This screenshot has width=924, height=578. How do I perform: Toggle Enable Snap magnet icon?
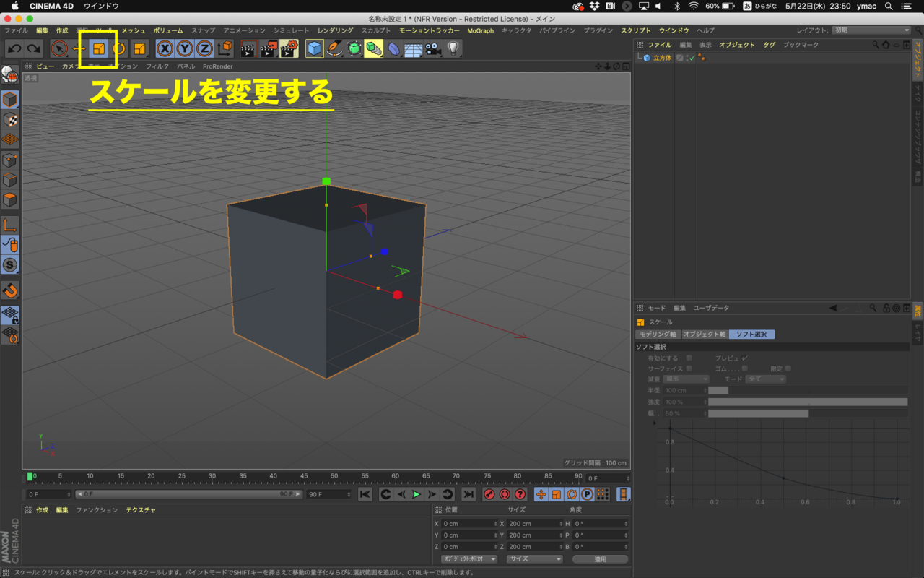[10, 290]
